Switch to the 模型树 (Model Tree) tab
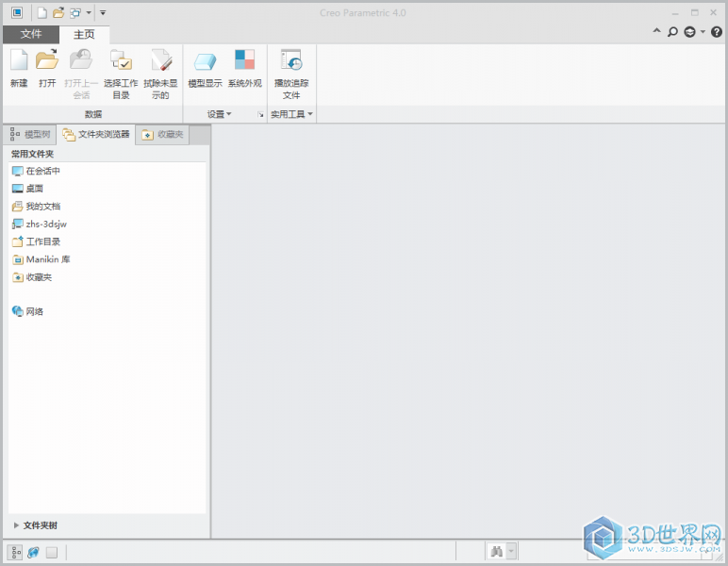 click(30, 135)
